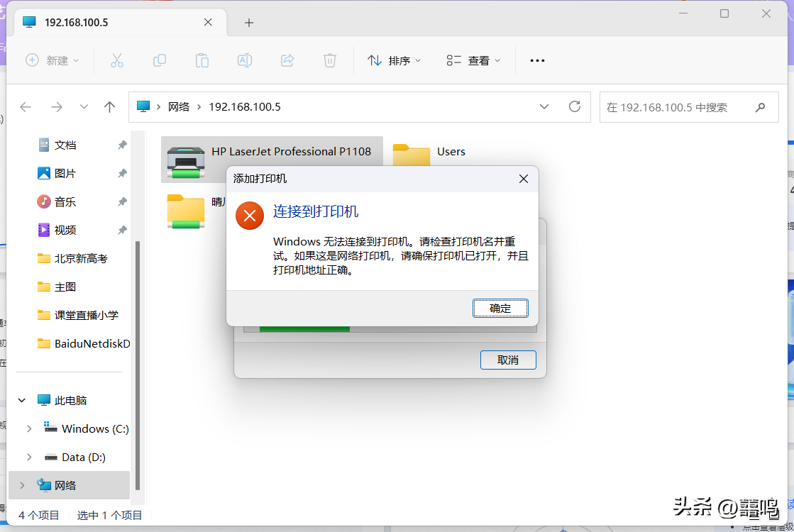The width and height of the screenshot is (794, 532).
Task: Click 192.168.100.5 in the address breadcrumb
Action: coord(245,107)
